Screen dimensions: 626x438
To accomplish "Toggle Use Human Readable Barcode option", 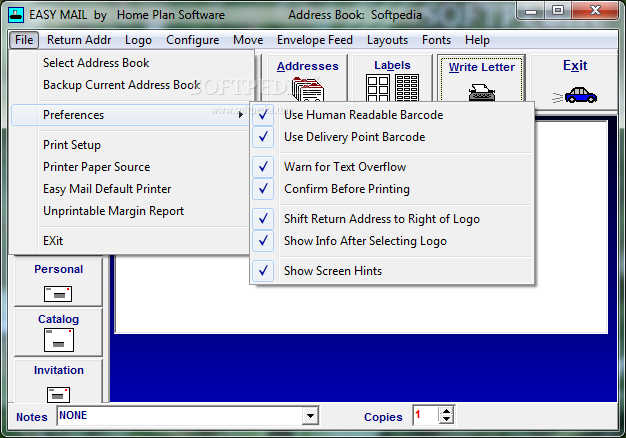I will (x=392, y=115).
